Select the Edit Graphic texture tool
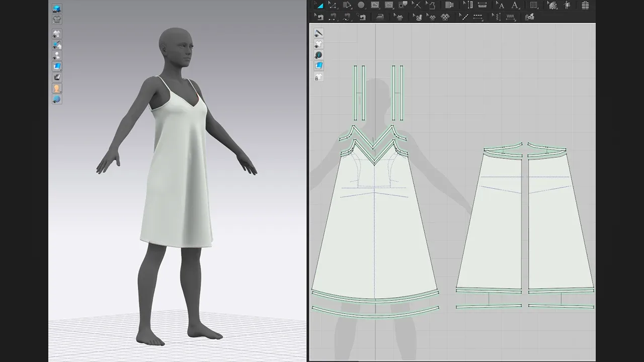The width and height of the screenshot is (644, 362). (417, 17)
